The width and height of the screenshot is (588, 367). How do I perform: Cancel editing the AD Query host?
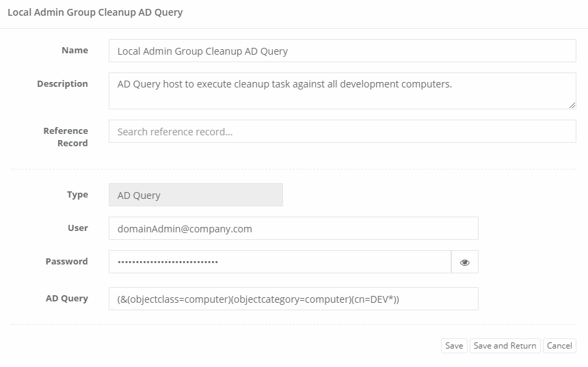(559, 346)
